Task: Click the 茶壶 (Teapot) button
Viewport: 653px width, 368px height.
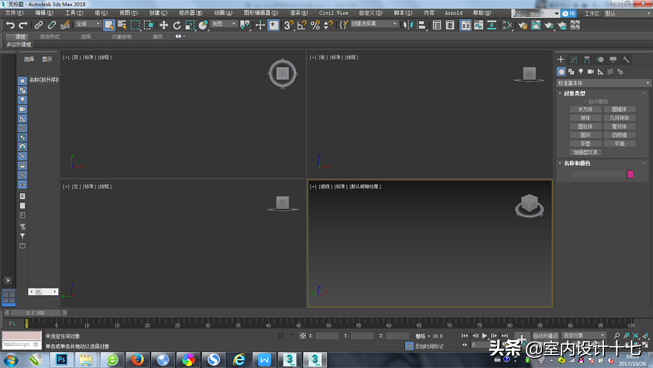Action: 585,144
